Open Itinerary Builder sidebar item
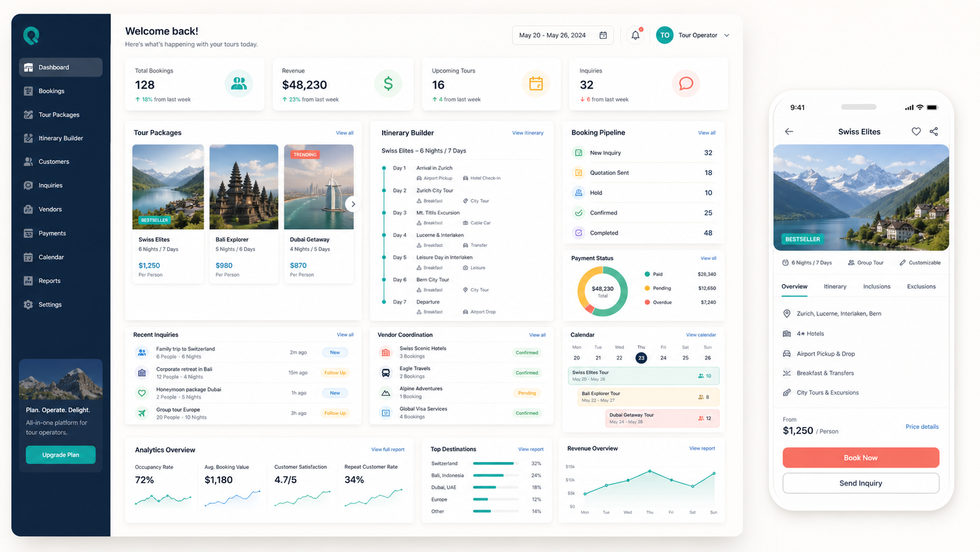980x552 pixels. coord(60,138)
